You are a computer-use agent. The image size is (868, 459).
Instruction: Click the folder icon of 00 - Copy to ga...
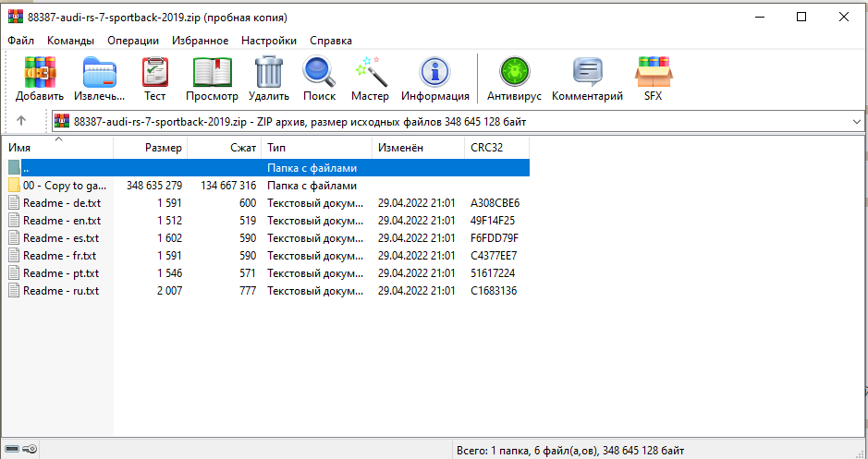coord(15,186)
